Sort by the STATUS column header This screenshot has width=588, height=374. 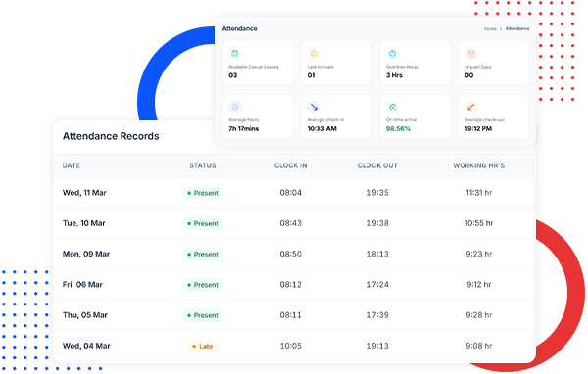203,165
